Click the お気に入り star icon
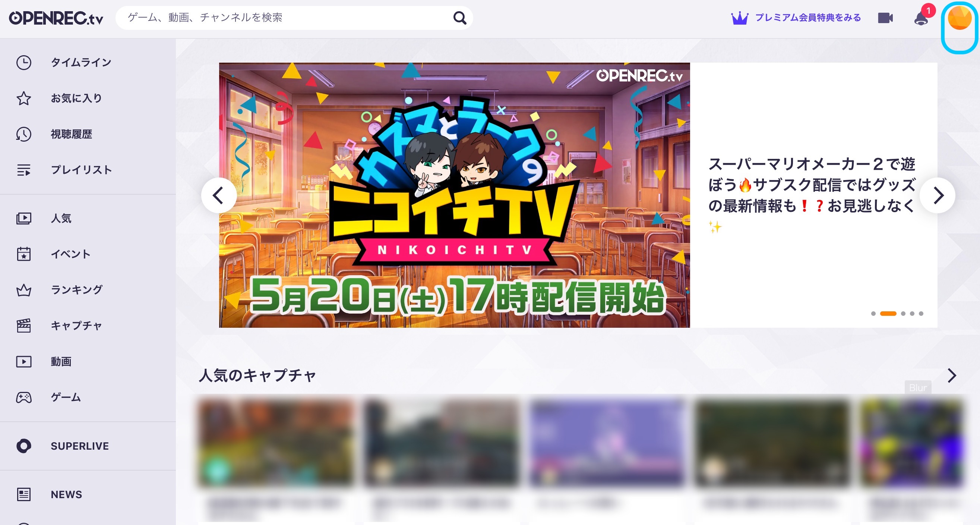This screenshot has height=525, width=980. pyautogui.click(x=23, y=98)
